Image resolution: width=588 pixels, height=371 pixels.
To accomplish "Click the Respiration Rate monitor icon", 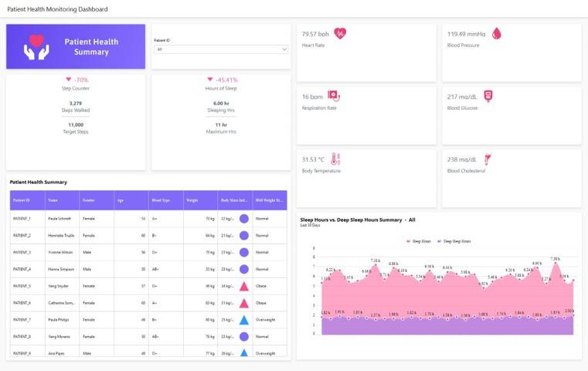I will 334,96.
